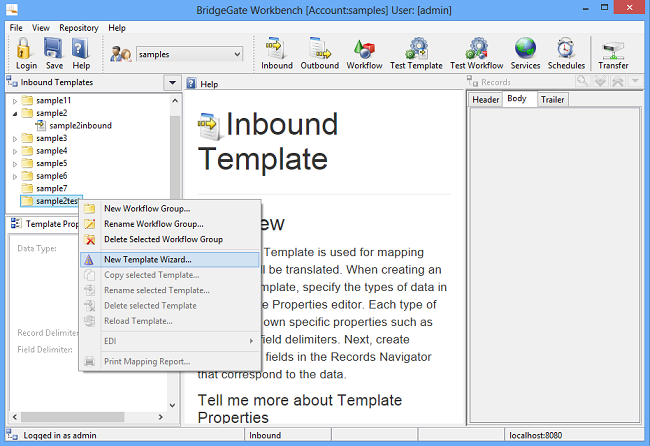
Task: Click the account users icon beside samples
Action: pos(121,54)
